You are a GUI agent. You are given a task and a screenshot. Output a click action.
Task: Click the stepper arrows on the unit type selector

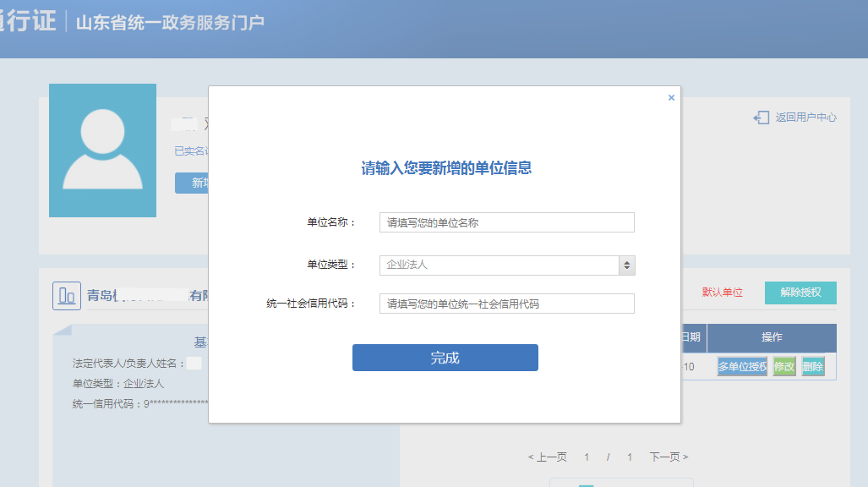coord(626,265)
